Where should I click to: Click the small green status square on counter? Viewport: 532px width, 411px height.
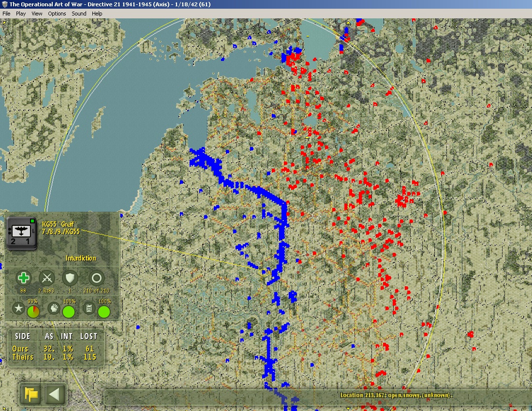click(x=32, y=221)
